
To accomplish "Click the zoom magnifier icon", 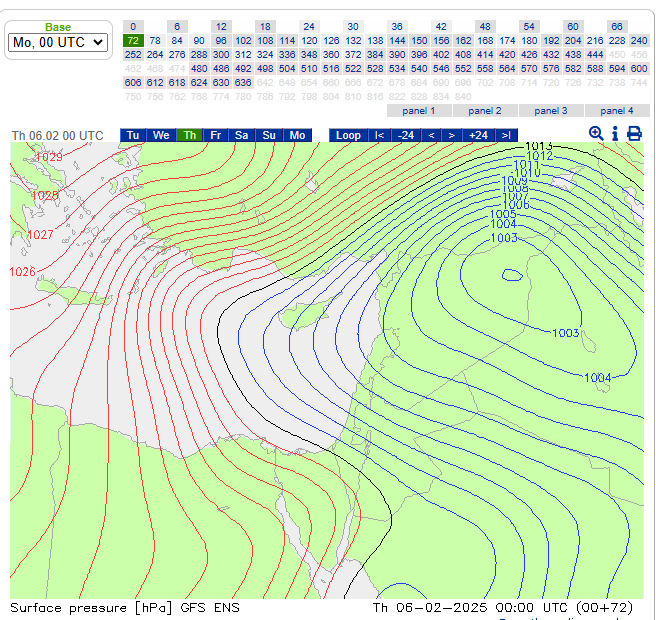I will (x=596, y=134).
